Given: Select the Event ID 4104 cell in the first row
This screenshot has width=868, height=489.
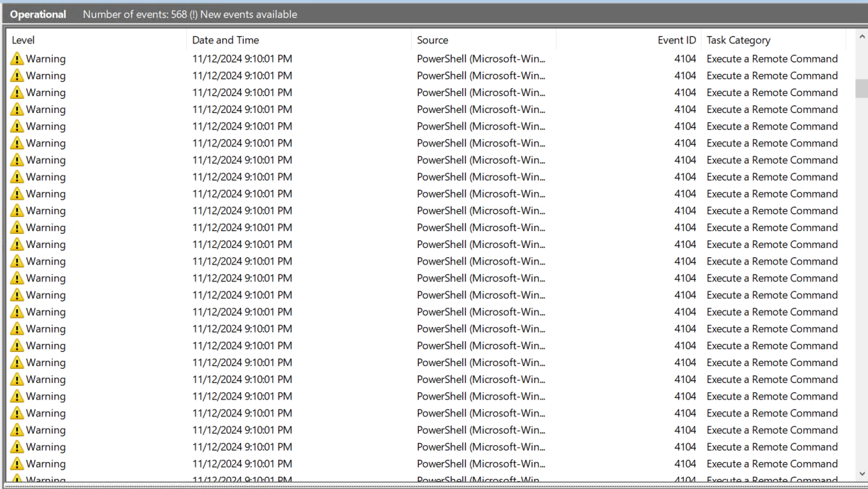Looking at the screenshot, I should click(685, 59).
